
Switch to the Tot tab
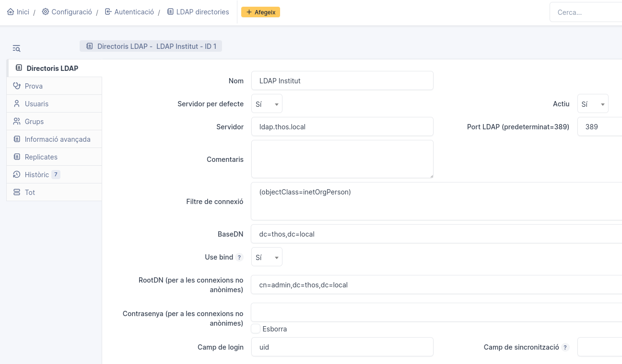54,193
